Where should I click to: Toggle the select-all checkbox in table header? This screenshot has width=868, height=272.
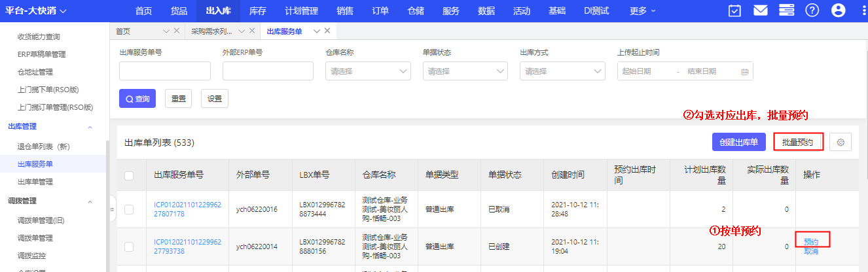129,175
